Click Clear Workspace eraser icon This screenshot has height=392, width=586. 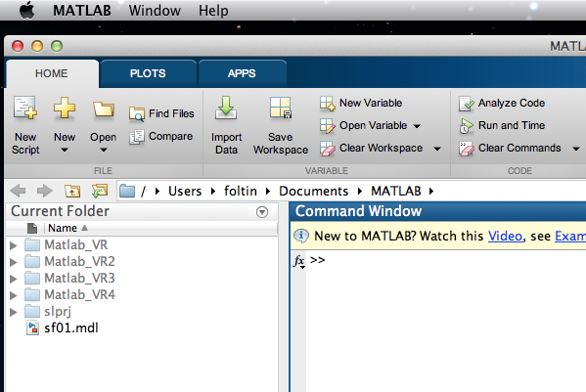point(327,149)
